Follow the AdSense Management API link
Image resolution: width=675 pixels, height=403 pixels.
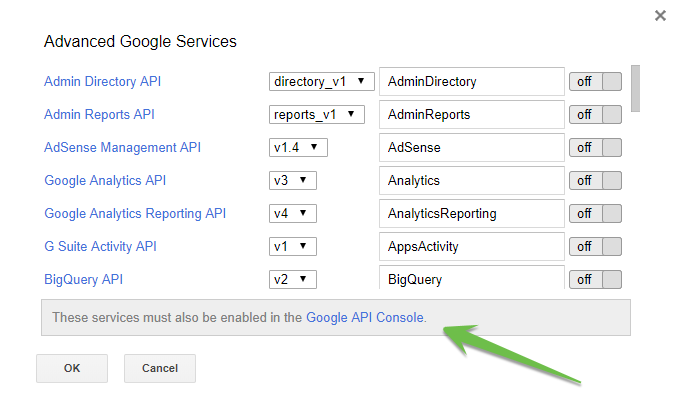pyautogui.click(x=122, y=148)
